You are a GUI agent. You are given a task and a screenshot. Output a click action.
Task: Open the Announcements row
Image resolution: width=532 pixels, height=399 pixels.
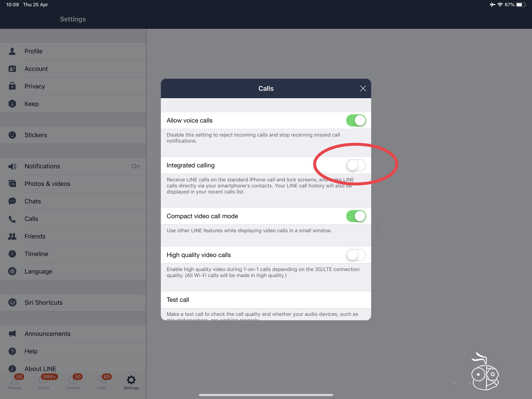pos(73,334)
